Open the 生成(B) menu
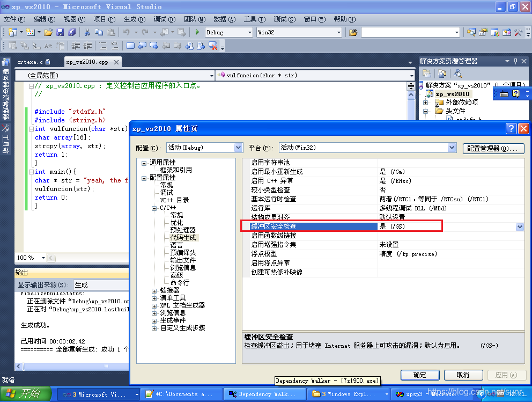Screen dimensions: 532x402 [x=135, y=19]
